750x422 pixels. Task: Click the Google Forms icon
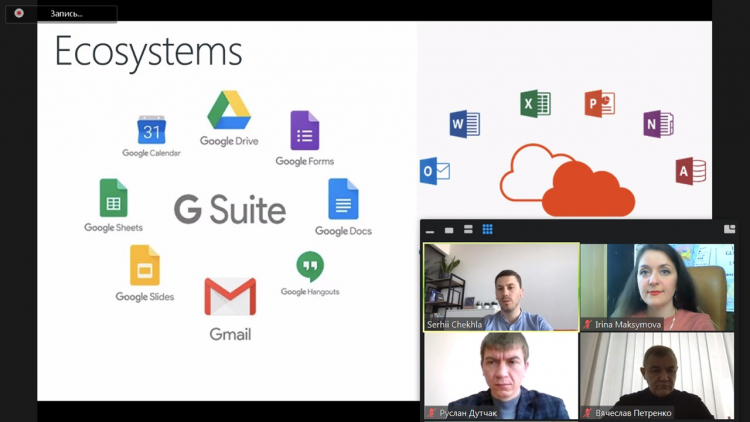click(x=305, y=131)
